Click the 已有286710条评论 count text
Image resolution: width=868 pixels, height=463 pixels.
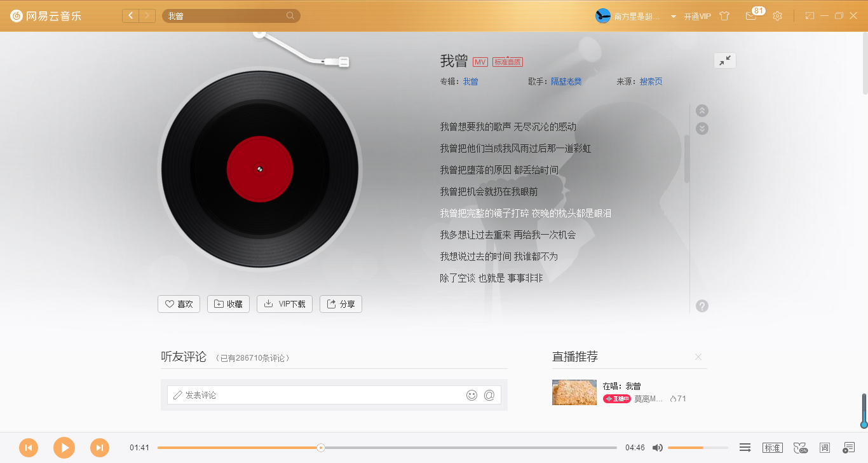(x=253, y=358)
